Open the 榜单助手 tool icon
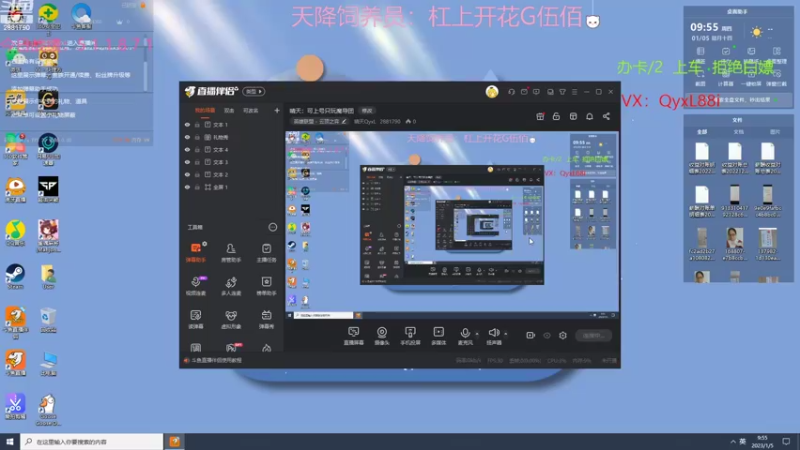800x450 pixels. 266,286
